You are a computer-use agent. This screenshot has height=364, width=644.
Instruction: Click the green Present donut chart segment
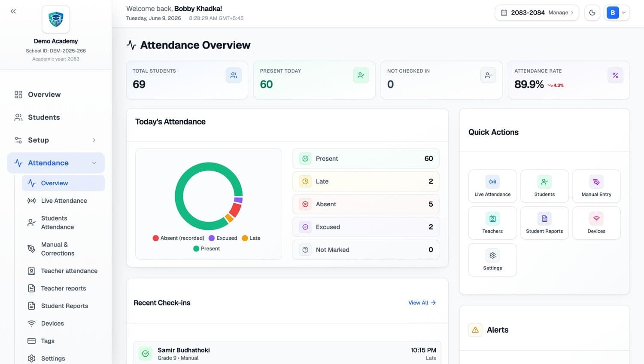point(179,196)
